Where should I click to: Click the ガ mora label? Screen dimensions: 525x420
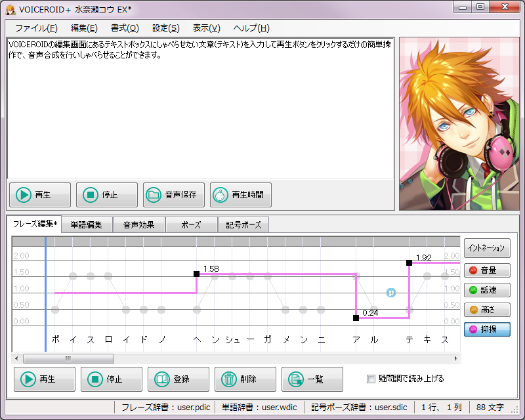pos(268,340)
